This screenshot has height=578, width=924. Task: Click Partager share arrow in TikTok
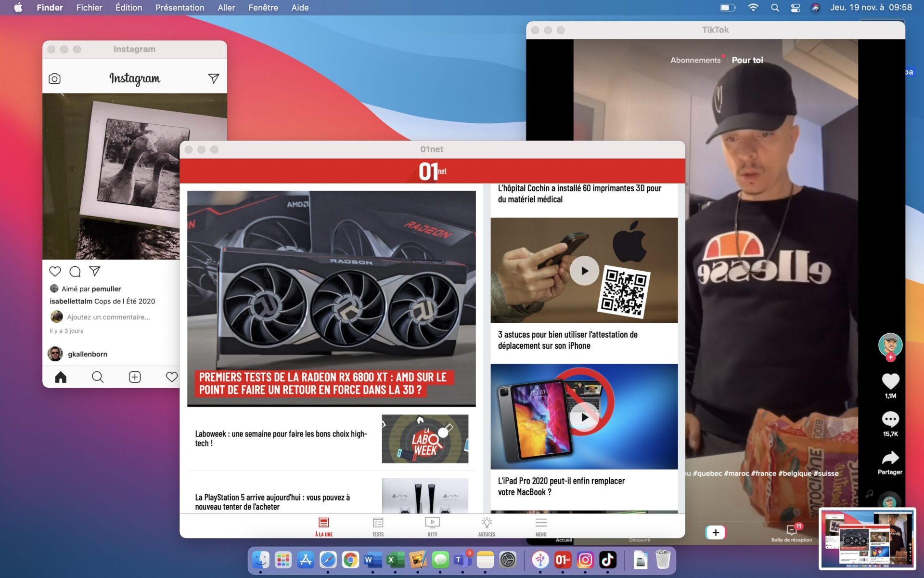tap(890, 458)
